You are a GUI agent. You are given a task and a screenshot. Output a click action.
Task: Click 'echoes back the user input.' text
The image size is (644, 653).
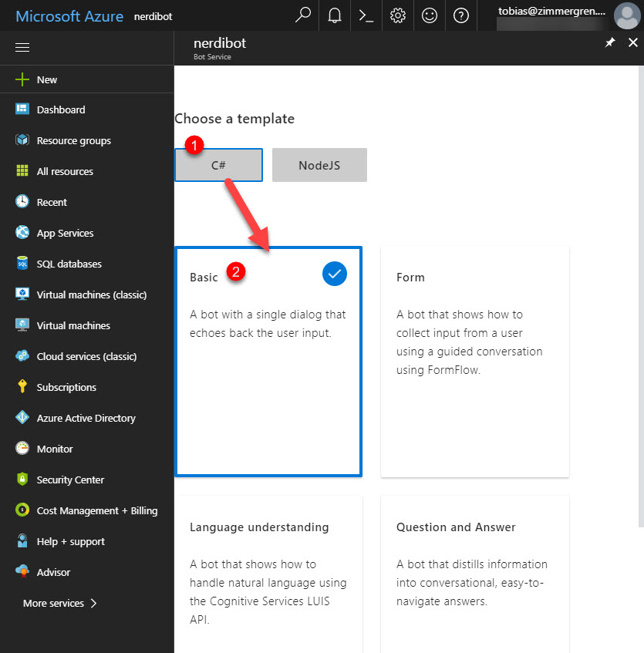point(261,333)
